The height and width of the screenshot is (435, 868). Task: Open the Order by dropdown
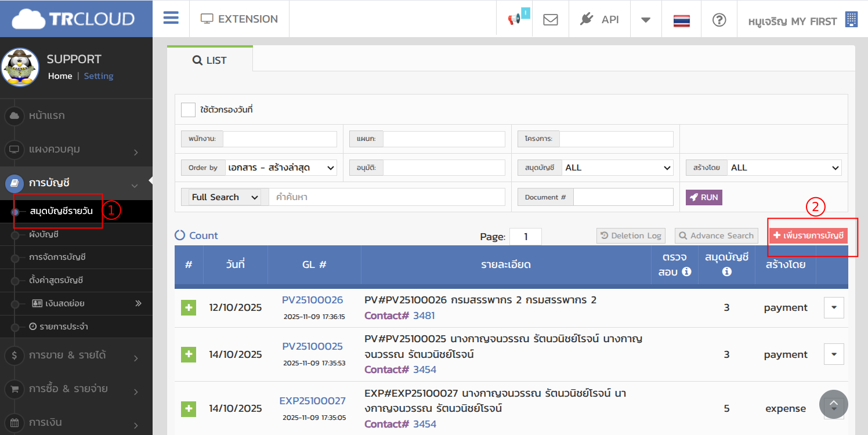(281, 168)
